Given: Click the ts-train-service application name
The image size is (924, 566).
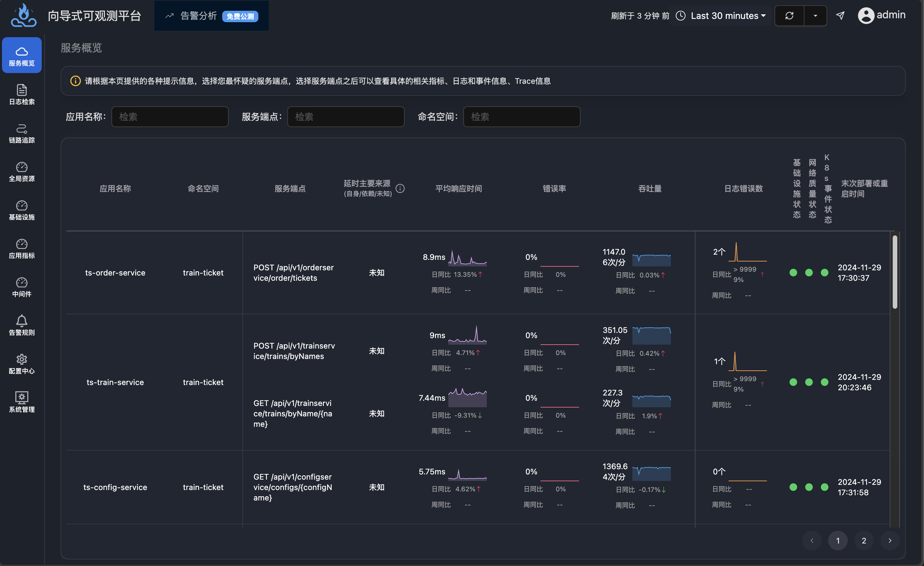Looking at the screenshot, I should (x=115, y=382).
